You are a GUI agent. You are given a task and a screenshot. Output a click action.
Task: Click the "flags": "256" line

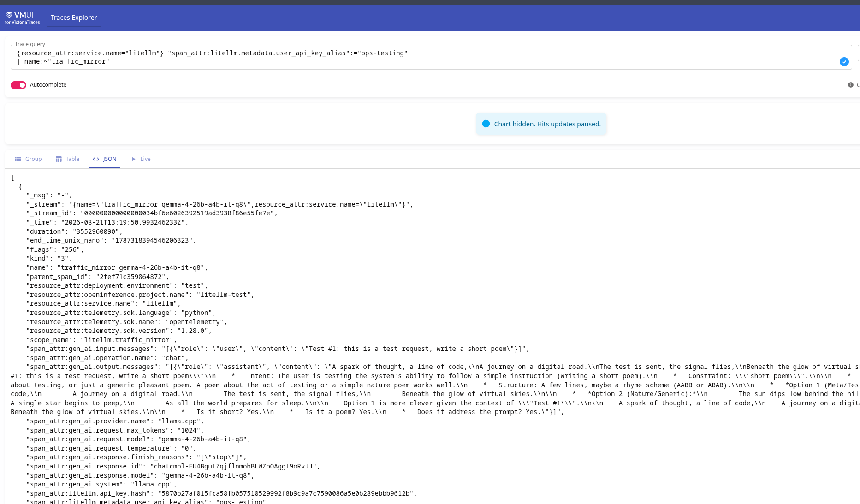click(55, 249)
